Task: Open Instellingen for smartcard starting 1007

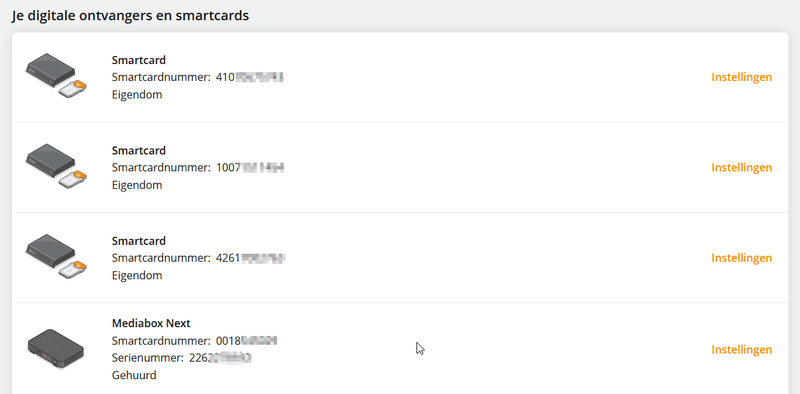Action: (741, 167)
